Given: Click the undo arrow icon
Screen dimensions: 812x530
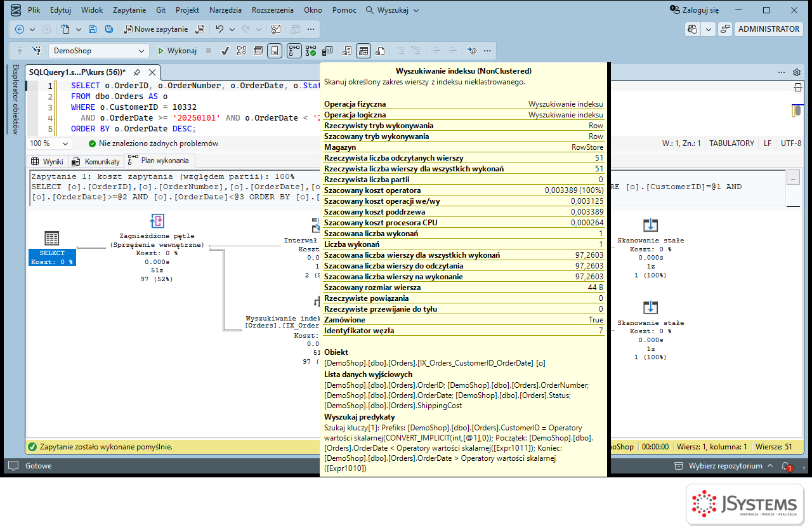Looking at the screenshot, I should click(219, 29).
